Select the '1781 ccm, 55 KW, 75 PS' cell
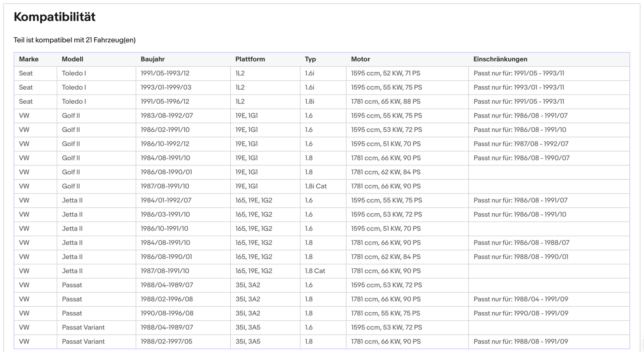The height and width of the screenshot is (352, 644). click(x=385, y=313)
